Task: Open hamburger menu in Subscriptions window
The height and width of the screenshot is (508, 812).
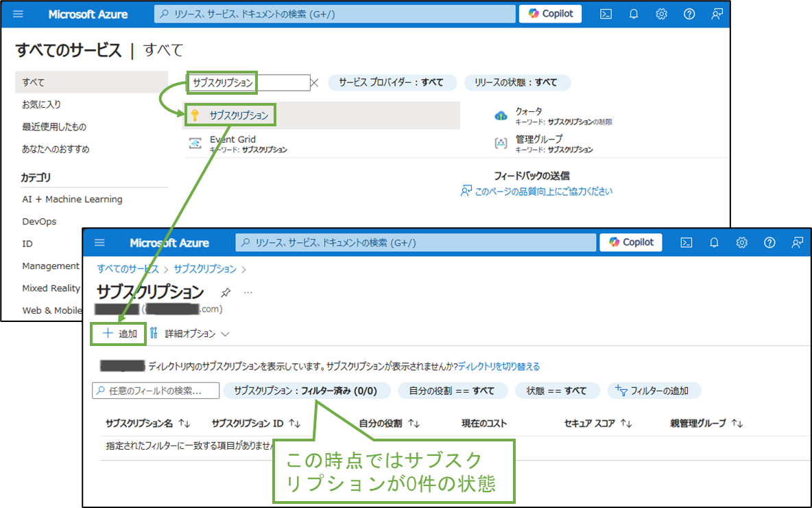Action: 100,242
